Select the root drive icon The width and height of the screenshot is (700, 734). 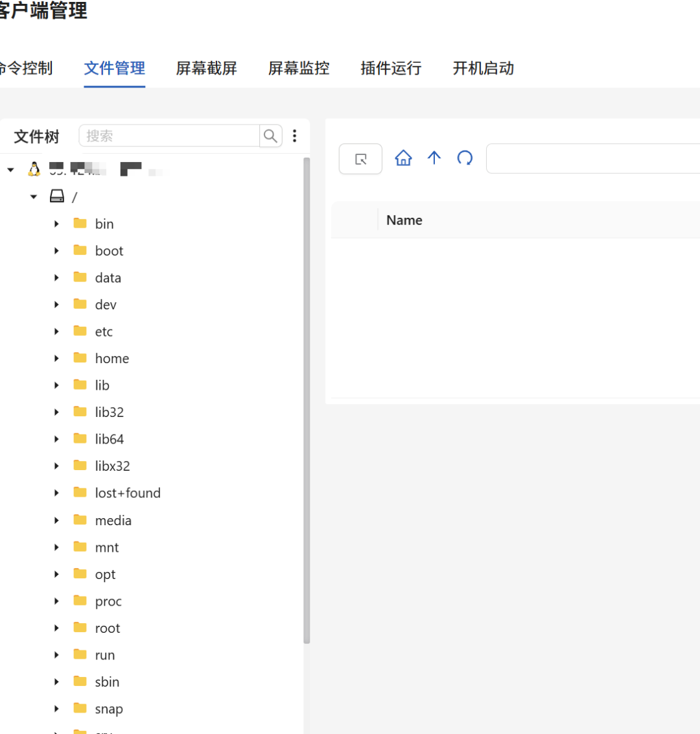coord(57,196)
